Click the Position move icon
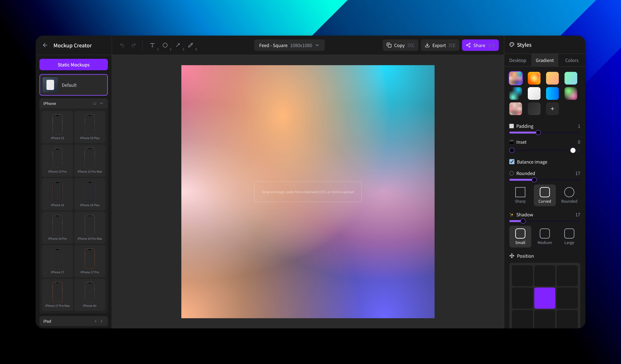Screen dimensions: 621x364 pos(512,256)
